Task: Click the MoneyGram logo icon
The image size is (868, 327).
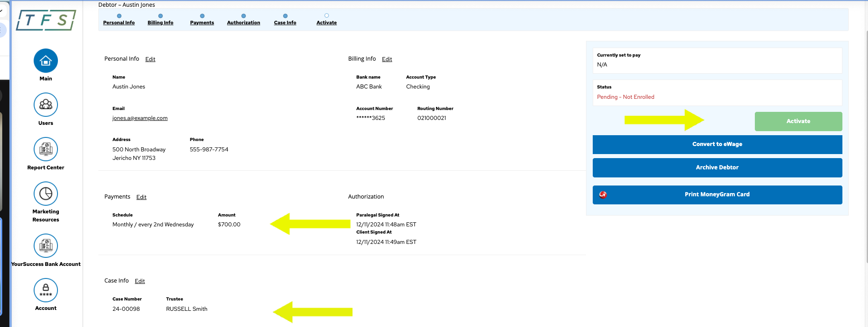Action: pyautogui.click(x=603, y=194)
